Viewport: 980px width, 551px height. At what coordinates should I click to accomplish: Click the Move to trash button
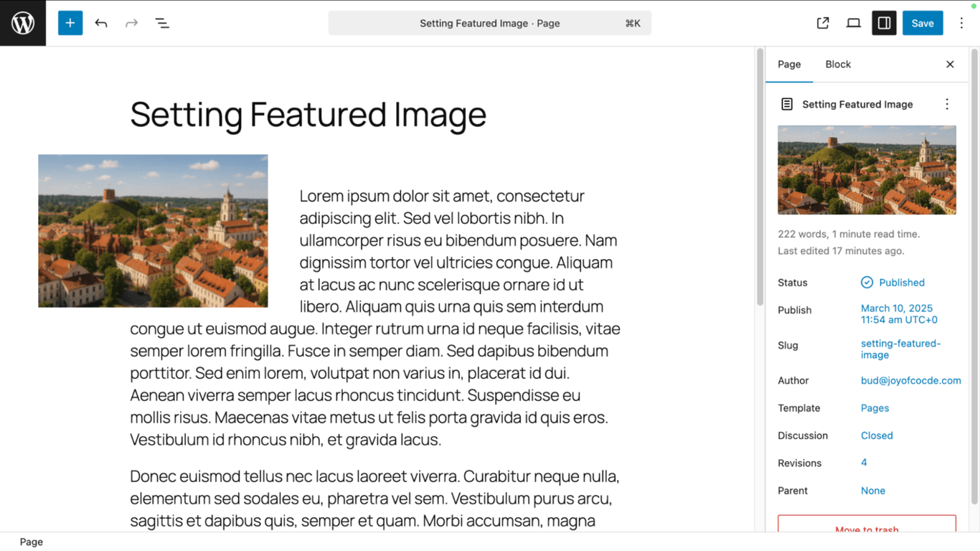point(867,528)
